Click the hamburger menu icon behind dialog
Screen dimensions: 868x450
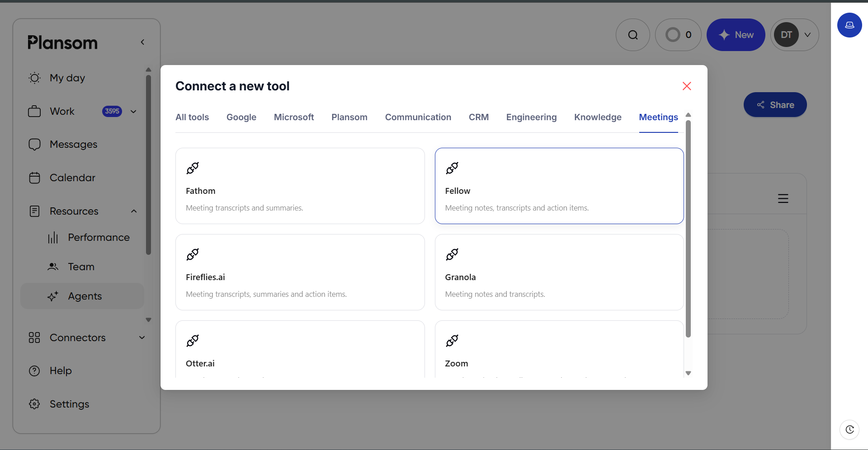pyautogui.click(x=783, y=198)
